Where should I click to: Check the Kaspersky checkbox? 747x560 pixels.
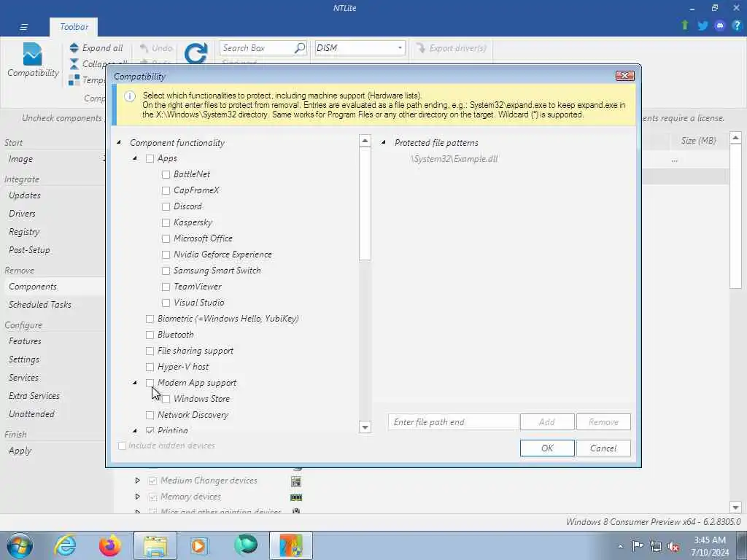(x=166, y=222)
